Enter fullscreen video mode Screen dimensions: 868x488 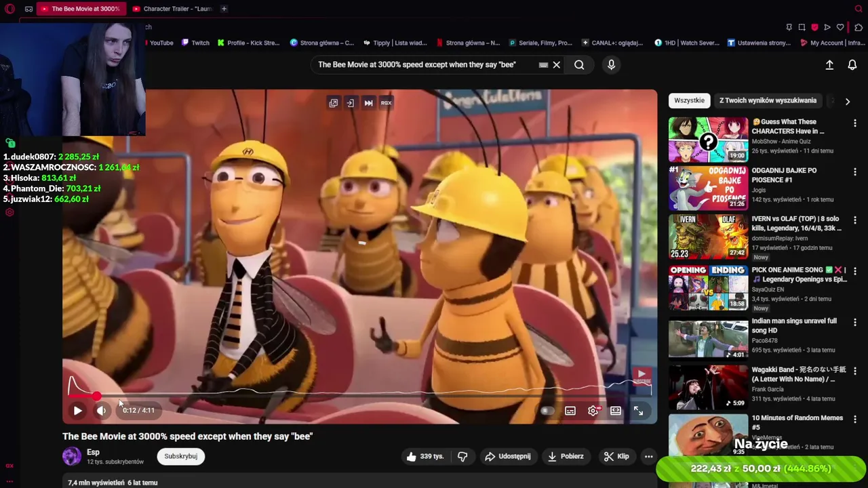tap(638, 411)
